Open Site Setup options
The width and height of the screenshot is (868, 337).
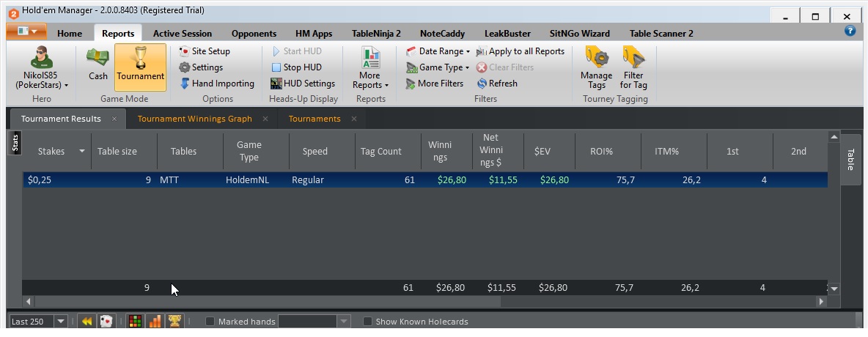pos(205,51)
